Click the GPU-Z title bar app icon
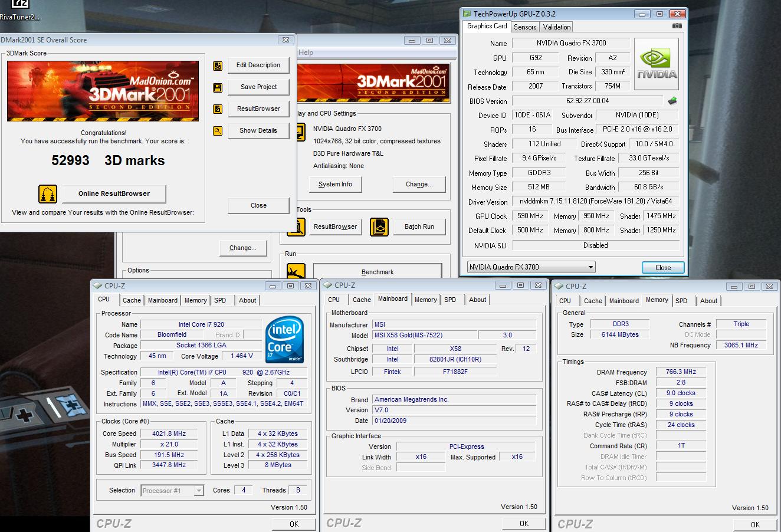The width and height of the screenshot is (781, 532). (x=467, y=14)
